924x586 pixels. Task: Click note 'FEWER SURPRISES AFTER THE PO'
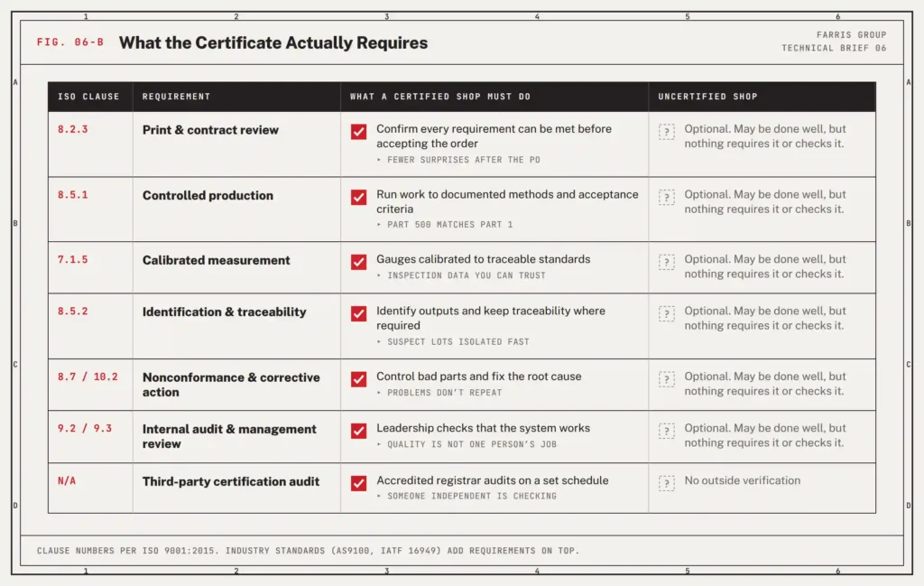pyautogui.click(x=463, y=160)
